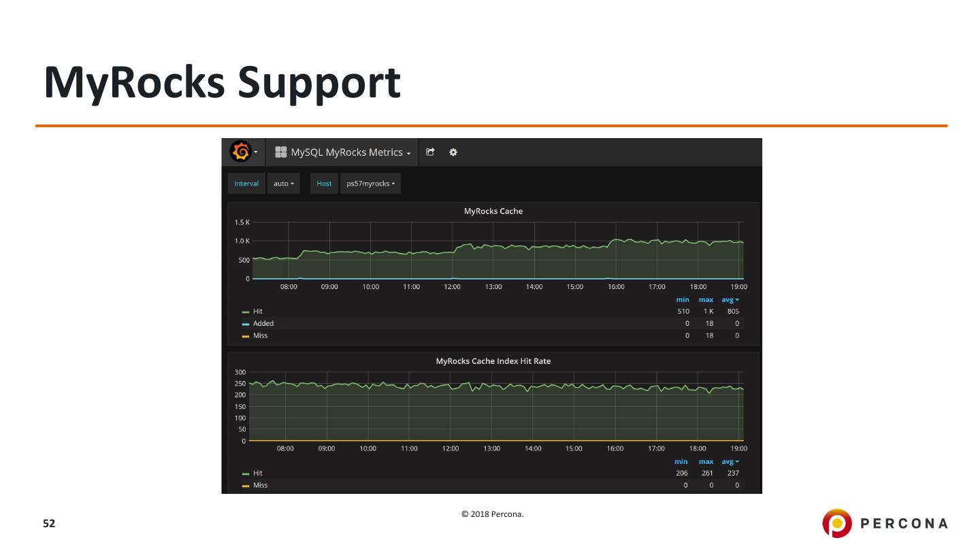
Task: Select the Hit min value 510
Action: (683, 312)
